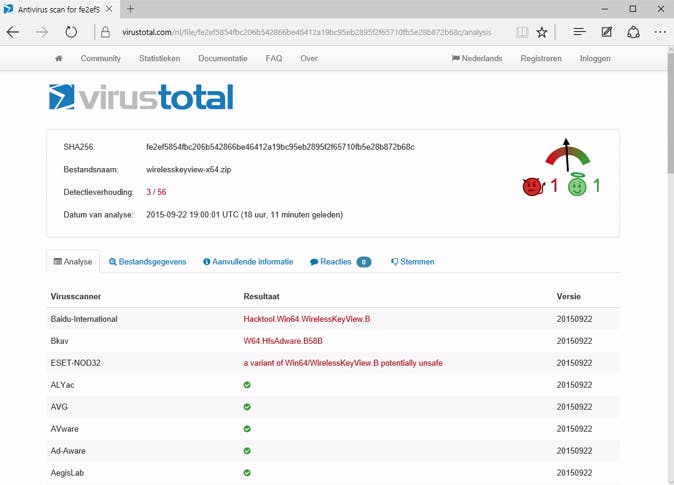Click the Registreren link
This screenshot has width=674, height=485.
point(541,58)
